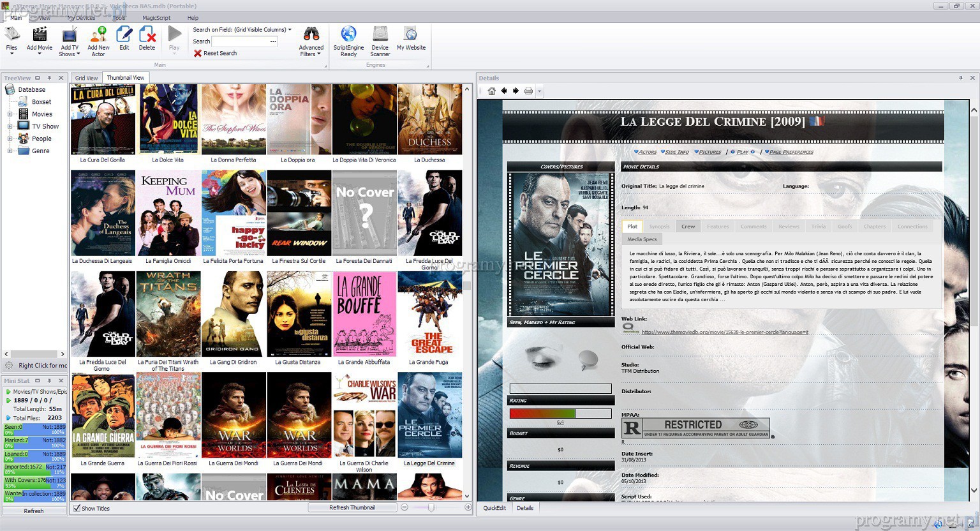Click the Add Movie clapperboard icon
This screenshot has width=980, height=531.
tap(40, 36)
